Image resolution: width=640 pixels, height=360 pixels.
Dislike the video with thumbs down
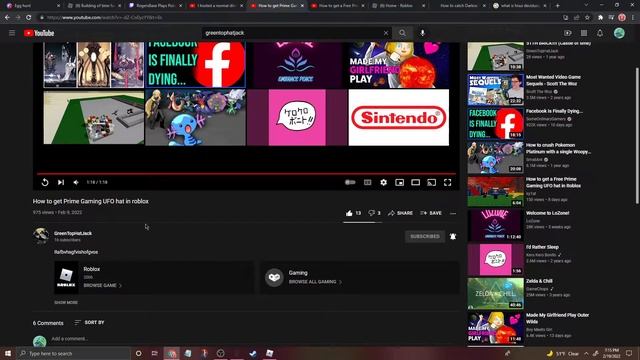[374, 213]
